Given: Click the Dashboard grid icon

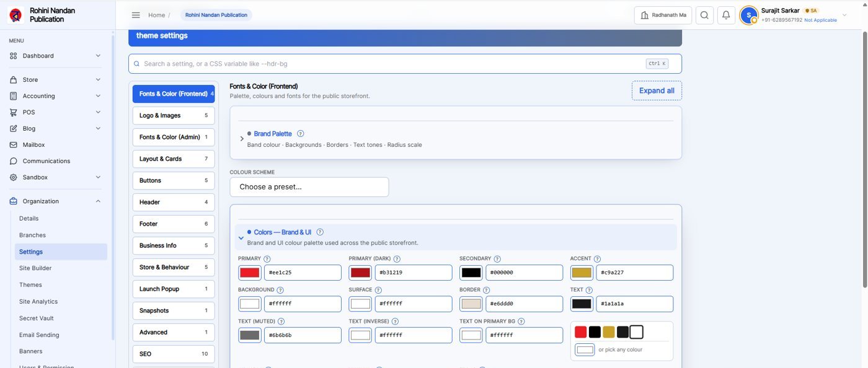Looking at the screenshot, I should click(14, 56).
